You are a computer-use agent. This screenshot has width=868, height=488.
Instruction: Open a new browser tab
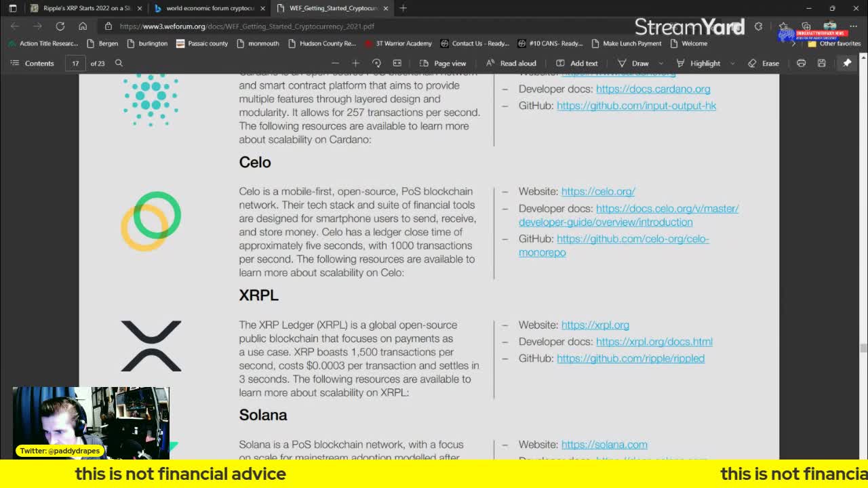point(403,8)
